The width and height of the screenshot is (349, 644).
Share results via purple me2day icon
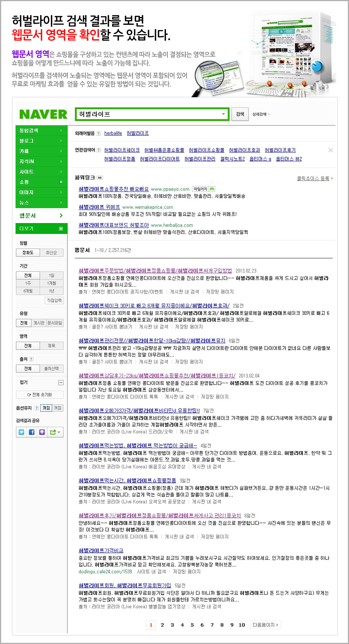[42, 432]
